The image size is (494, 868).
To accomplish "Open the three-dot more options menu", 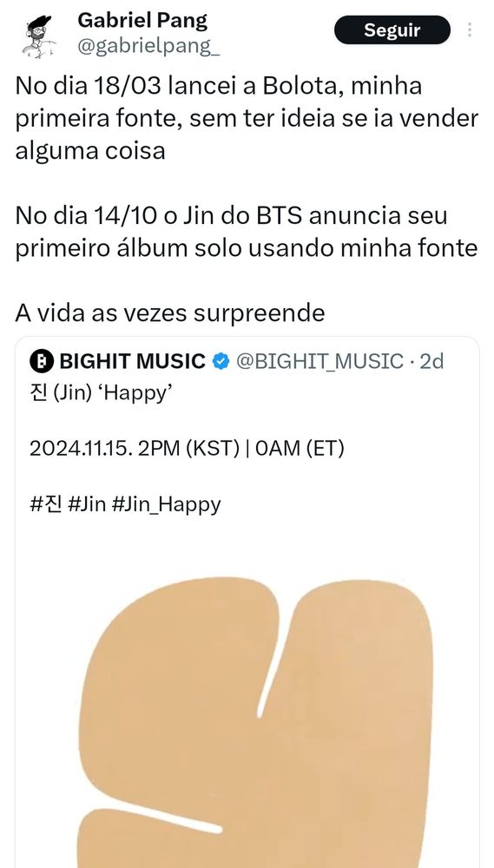I will pyautogui.click(x=470, y=30).
